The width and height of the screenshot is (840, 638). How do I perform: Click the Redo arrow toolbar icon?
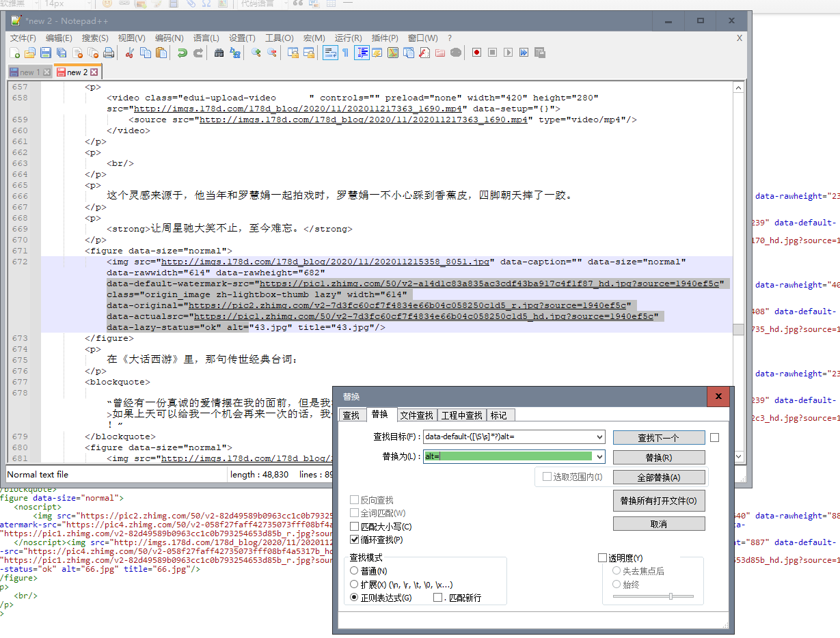[198, 53]
